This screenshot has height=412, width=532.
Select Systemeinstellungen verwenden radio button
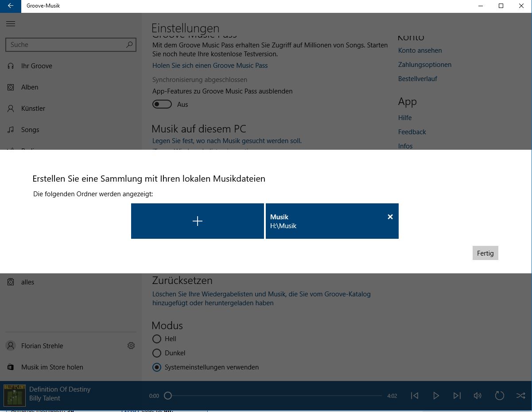tap(157, 367)
